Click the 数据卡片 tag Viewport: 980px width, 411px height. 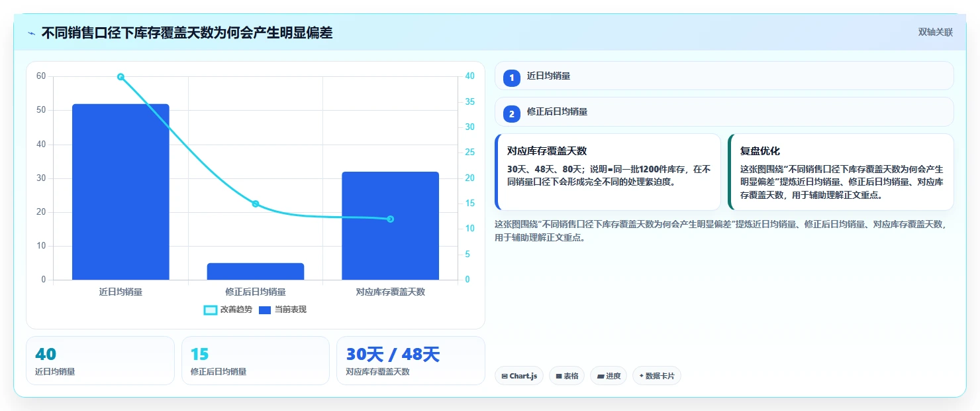click(657, 376)
